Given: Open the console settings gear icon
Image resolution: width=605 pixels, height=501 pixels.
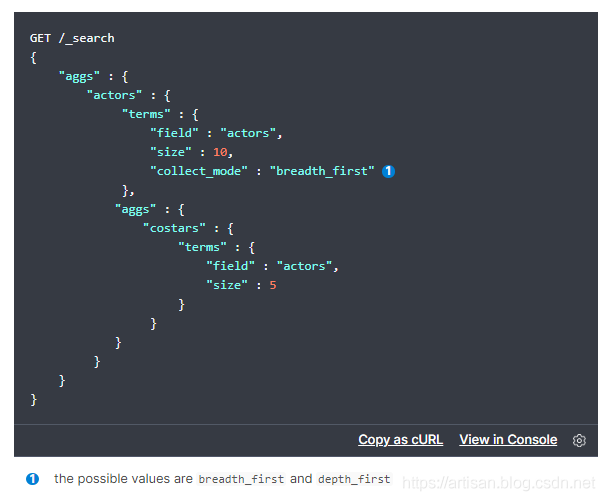Looking at the screenshot, I should coord(579,440).
